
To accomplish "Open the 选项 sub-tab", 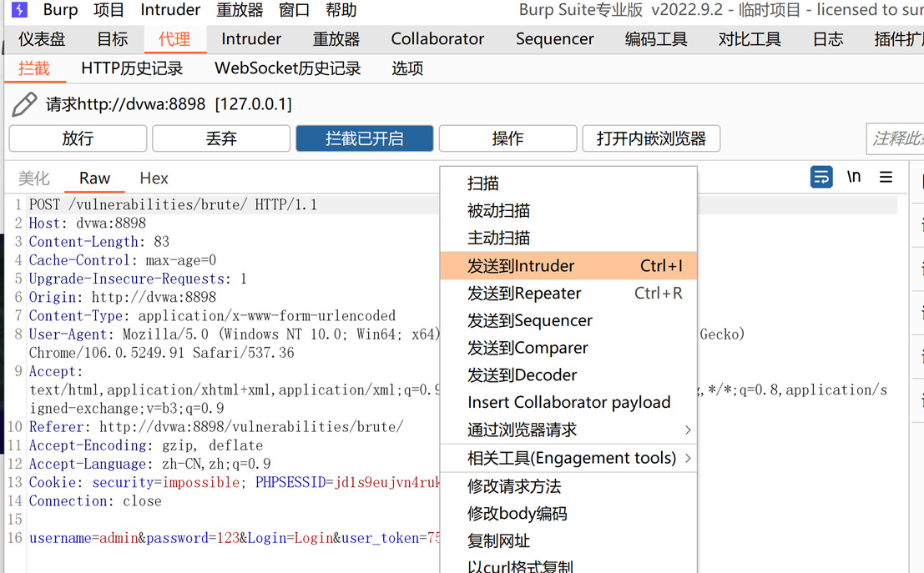I will [x=407, y=68].
